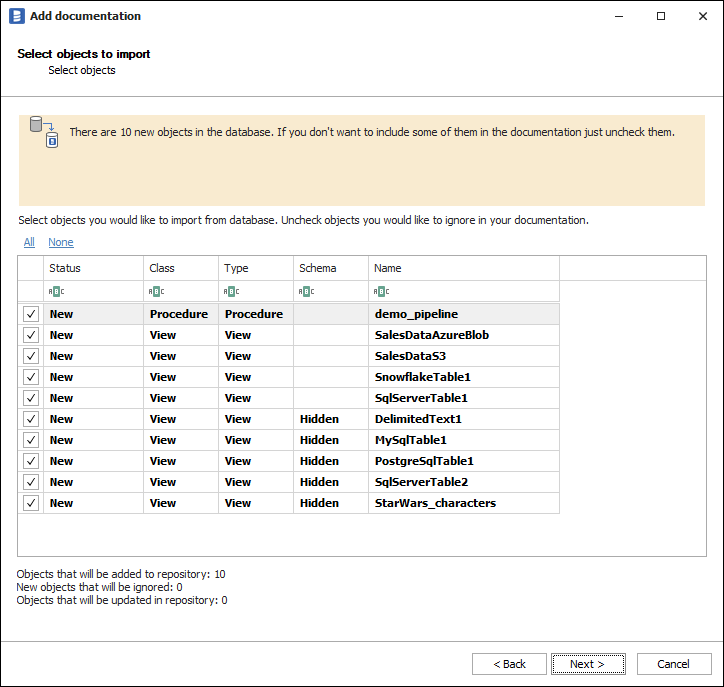Click the Type column filter icon
Image resolution: width=724 pixels, height=687 pixels.
(x=230, y=291)
